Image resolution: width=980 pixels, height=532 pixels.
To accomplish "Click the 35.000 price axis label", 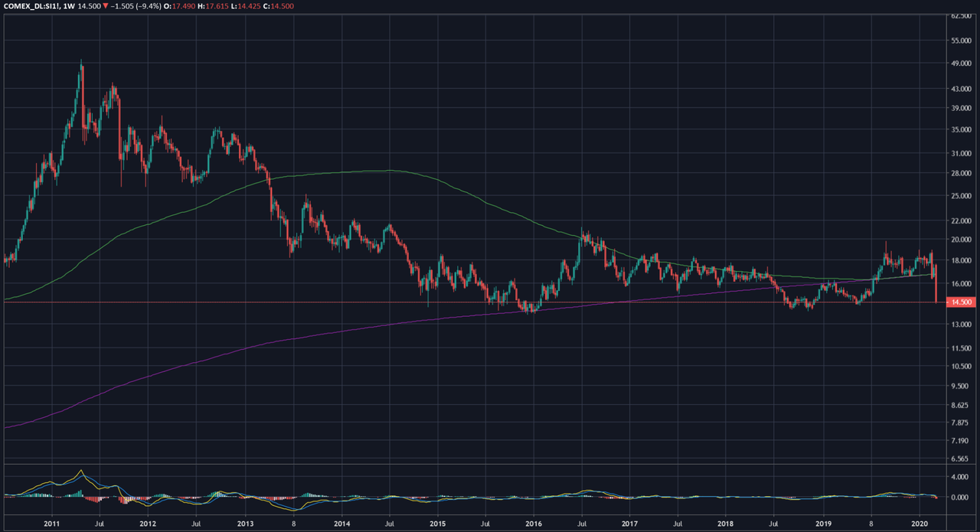I will pos(960,131).
